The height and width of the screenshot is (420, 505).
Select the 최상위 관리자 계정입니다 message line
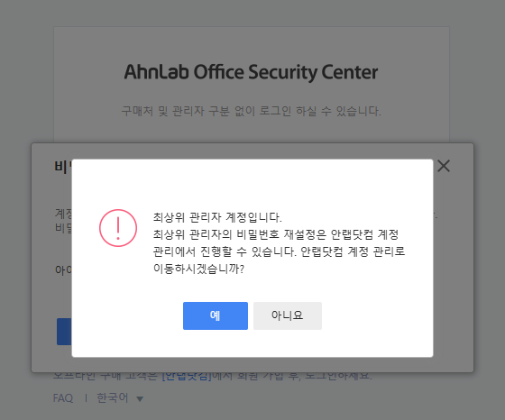click(x=217, y=217)
